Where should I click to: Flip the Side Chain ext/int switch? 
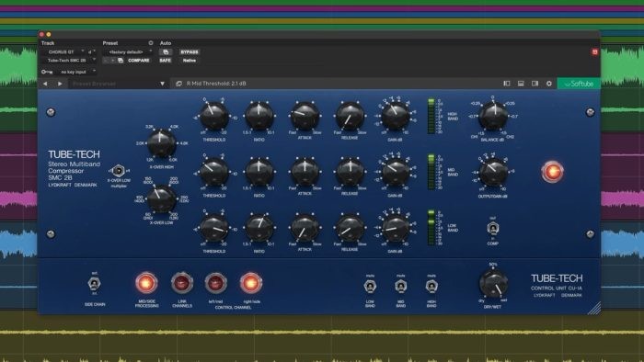94,283
